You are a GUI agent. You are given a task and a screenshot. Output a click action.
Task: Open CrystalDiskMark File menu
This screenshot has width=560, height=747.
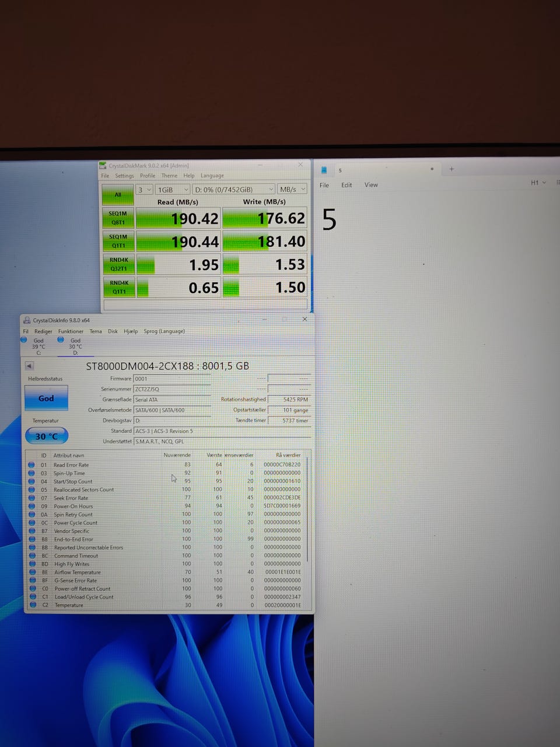coord(105,176)
